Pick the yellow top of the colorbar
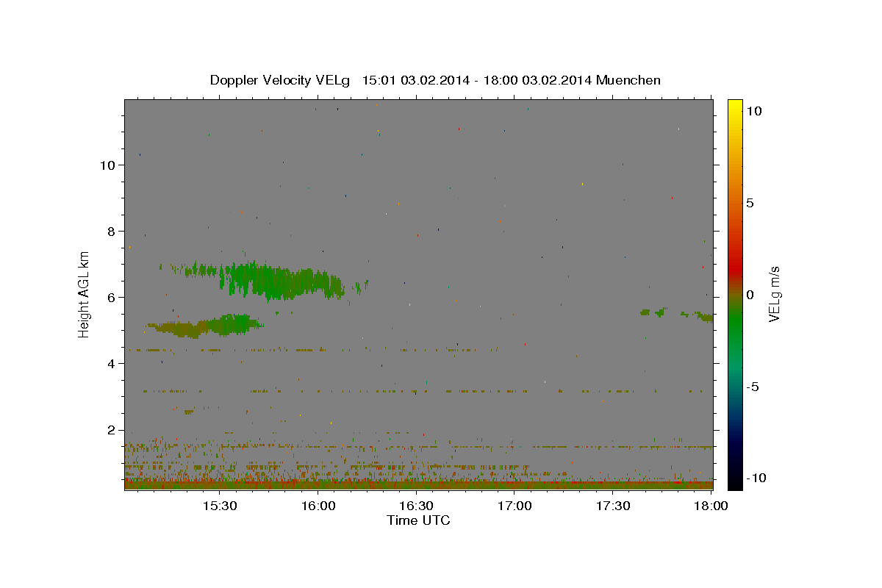This screenshot has width=882, height=588. click(734, 107)
